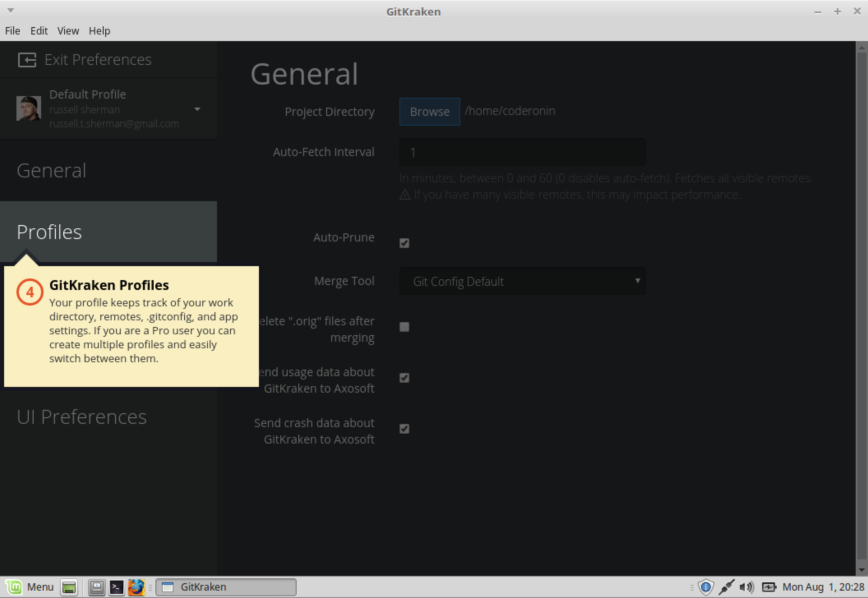The height and width of the screenshot is (598, 868).
Task: Expand the Default Profile dropdown arrow
Action: click(197, 109)
